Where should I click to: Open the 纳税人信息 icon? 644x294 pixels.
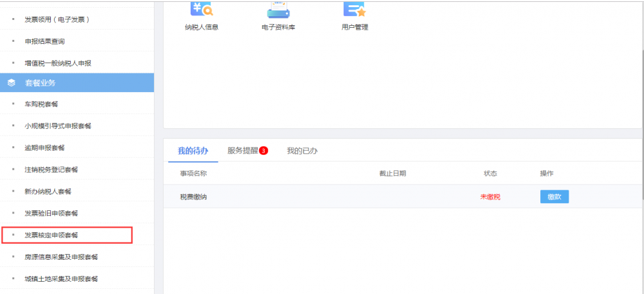(201, 9)
